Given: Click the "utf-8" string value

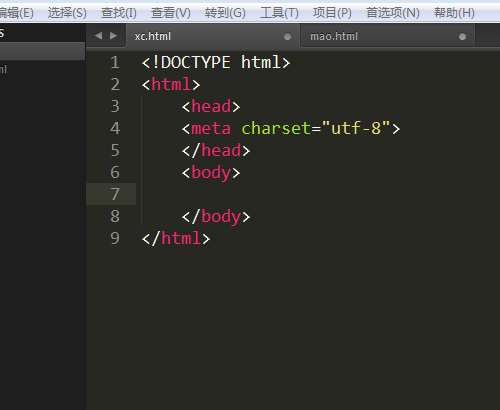Looking at the screenshot, I should click(x=356, y=128).
